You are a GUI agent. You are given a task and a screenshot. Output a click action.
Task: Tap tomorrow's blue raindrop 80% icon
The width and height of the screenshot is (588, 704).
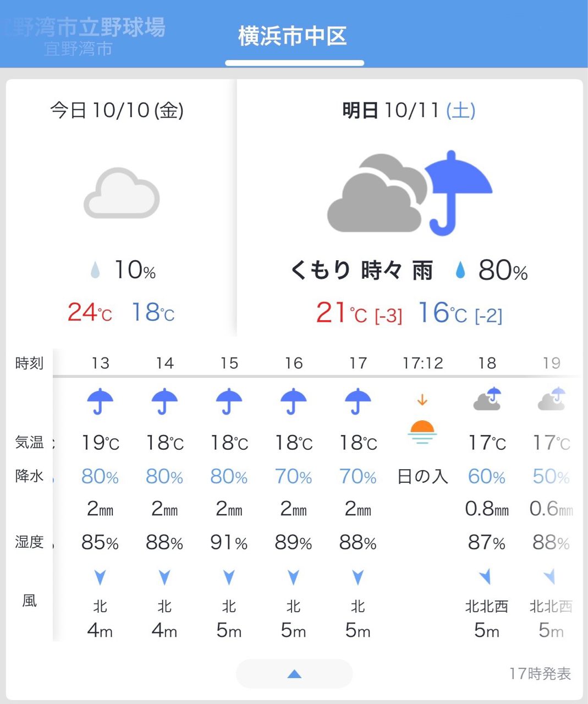(460, 270)
